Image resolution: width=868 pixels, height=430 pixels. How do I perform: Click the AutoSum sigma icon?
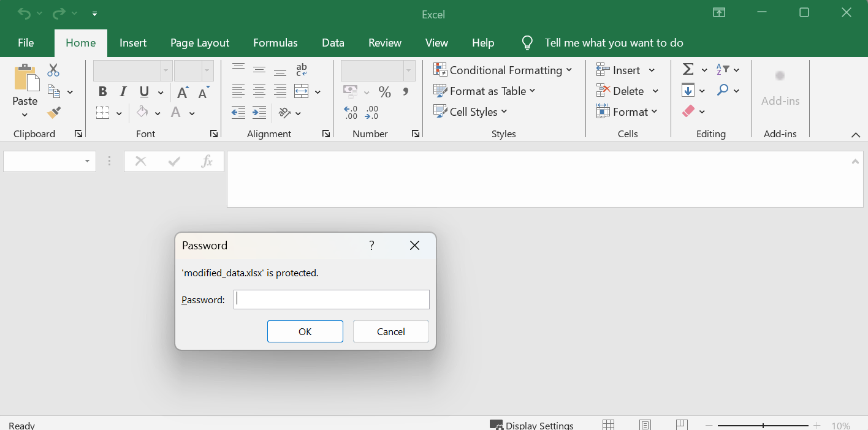point(688,70)
